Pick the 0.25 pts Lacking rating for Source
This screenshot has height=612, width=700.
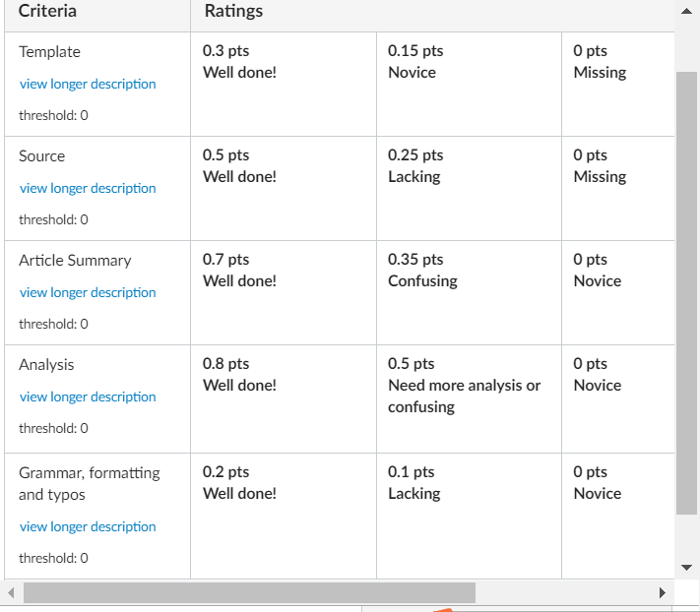(469, 189)
